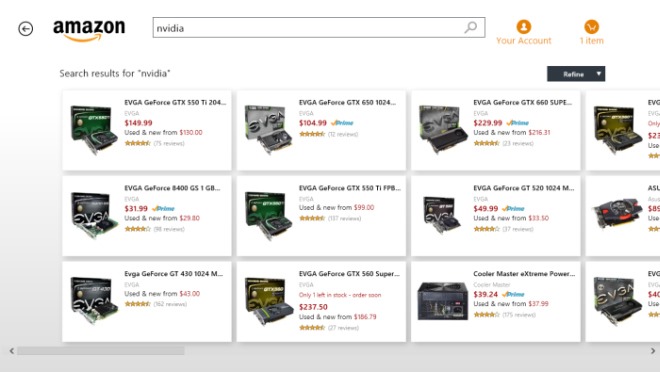This screenshot has width=660, height=372.
Task: Click the search magnifier icon
Action: 471,27
